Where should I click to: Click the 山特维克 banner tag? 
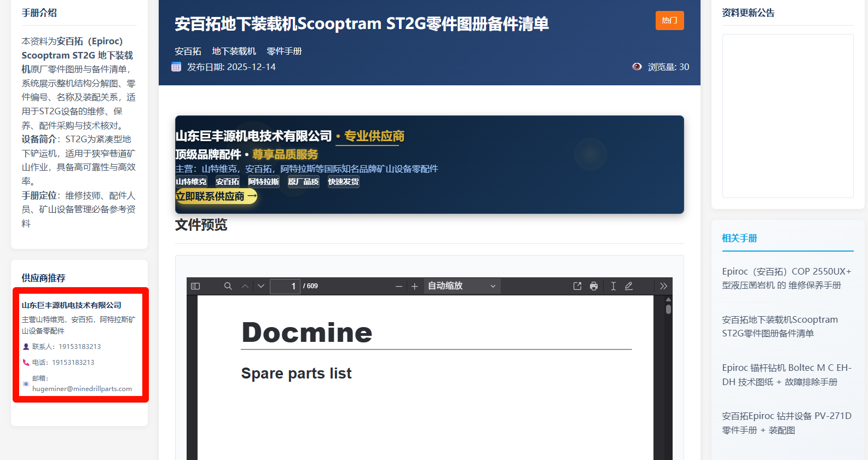[191, 182]
